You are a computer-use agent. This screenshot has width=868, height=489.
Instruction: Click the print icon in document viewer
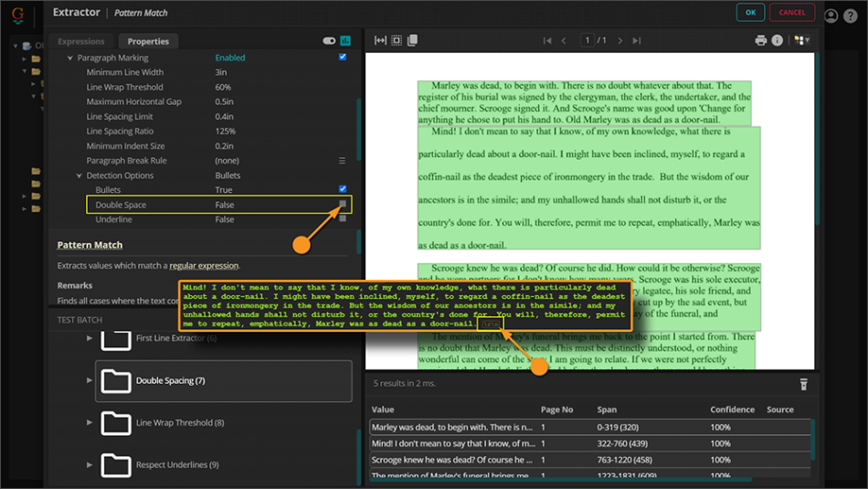click(x=760, y=40)
